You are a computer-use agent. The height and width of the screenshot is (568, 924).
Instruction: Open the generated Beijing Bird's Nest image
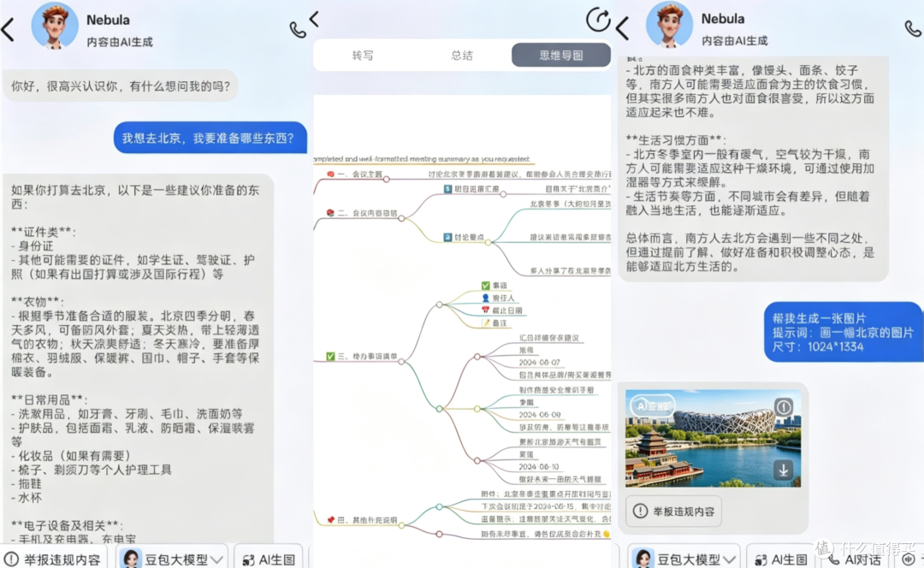point(713,438)
